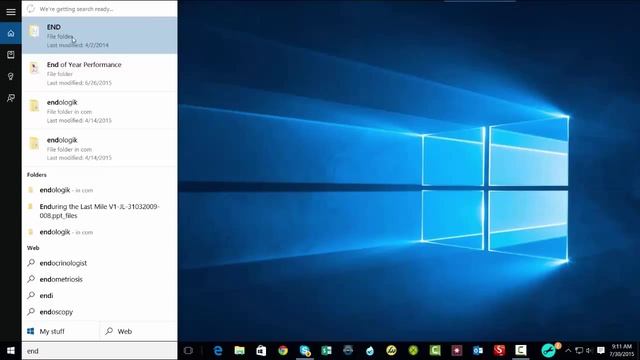Image resolution: width=640 pixels, height=360 pixels.
Task: Open the END file folder result
Action: point(100,35)
